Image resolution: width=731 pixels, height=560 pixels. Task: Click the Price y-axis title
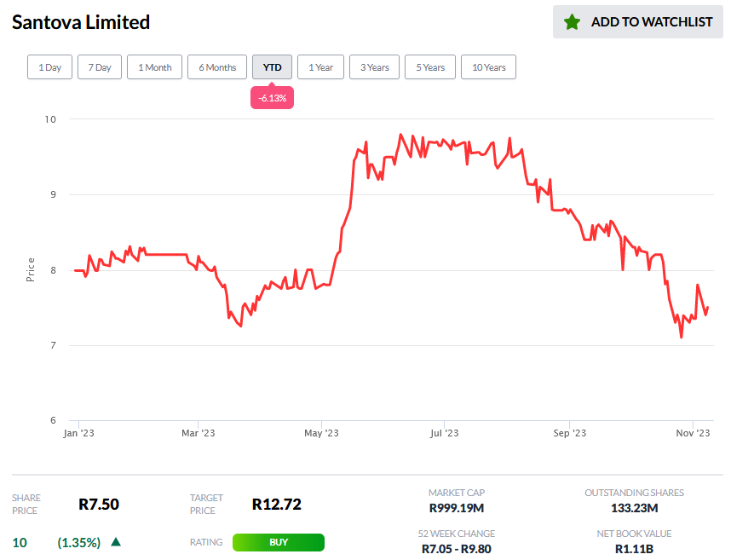[31, 269]
